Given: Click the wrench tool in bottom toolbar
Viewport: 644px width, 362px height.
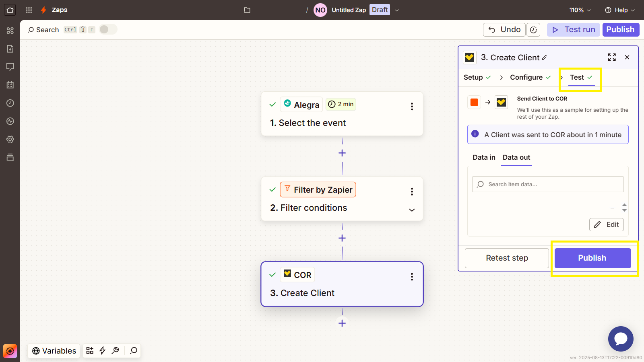Looking at the screenshot, I should click(x=116, y=351).
